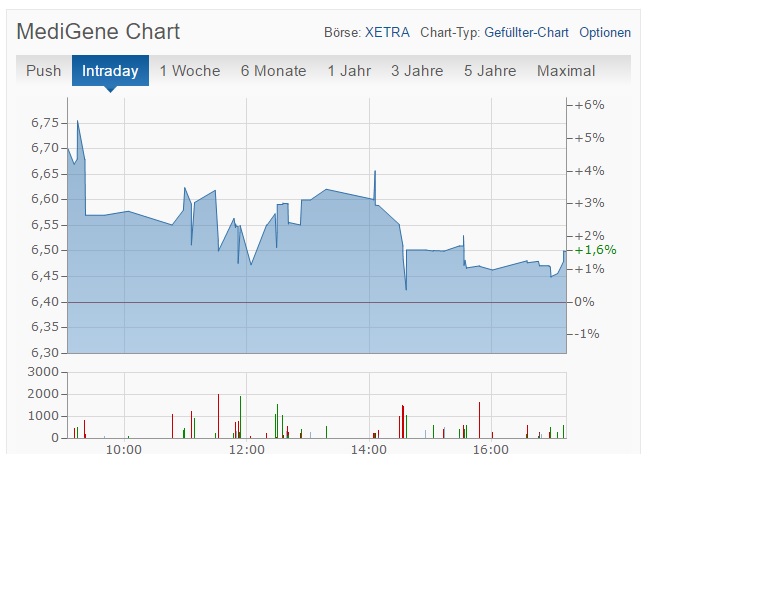Image resolution: width=768 pixels, height=614 pixels.
Task: Show the 6 Monate chart
Action: (273, 71)
